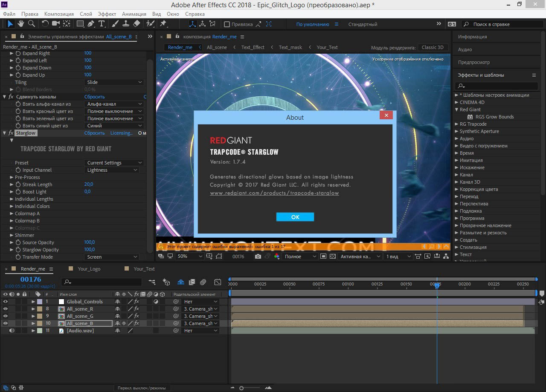
Task: Toggle the Starglow effect fx switch
Action: pos(11,133)
